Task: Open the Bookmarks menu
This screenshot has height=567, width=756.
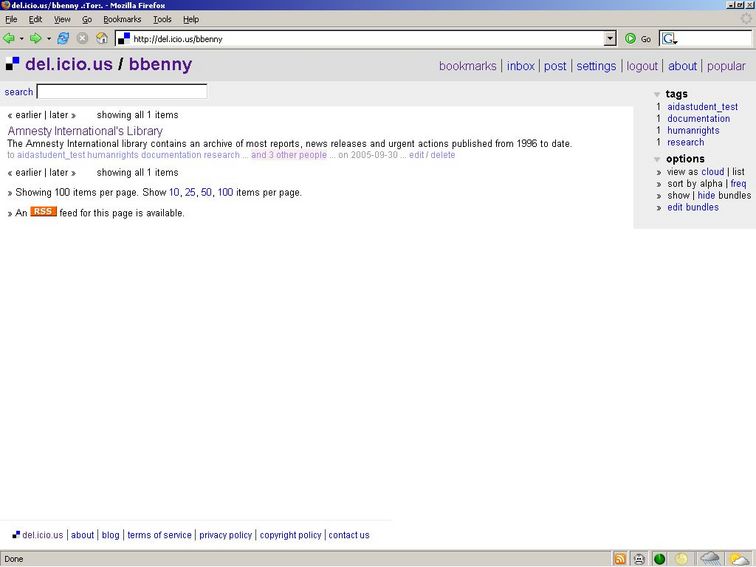Action: point(122,19)
